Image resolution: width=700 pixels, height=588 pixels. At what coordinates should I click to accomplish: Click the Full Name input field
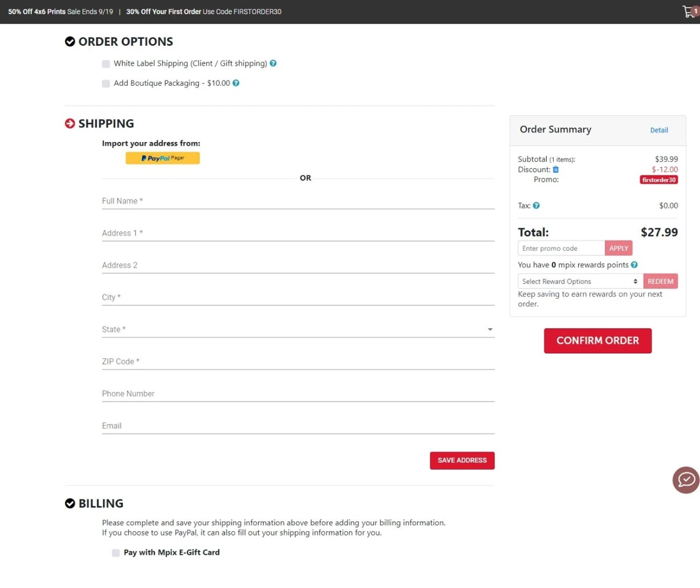coord(298,201)
